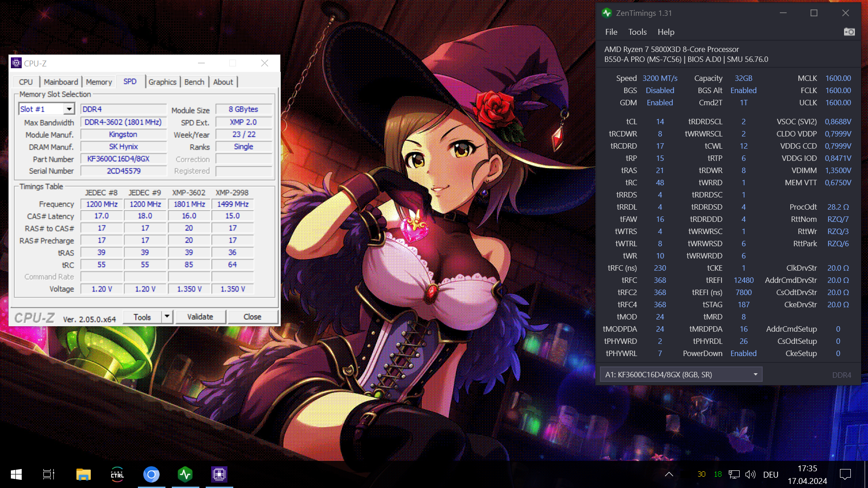
Task: Take a screenshot with the ZenTimings camera icon
Action: pos(849,32)
